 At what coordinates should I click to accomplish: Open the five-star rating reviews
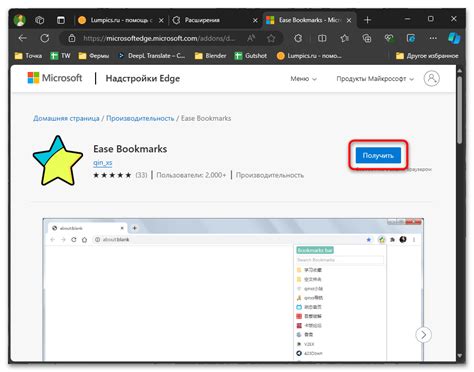112,175
